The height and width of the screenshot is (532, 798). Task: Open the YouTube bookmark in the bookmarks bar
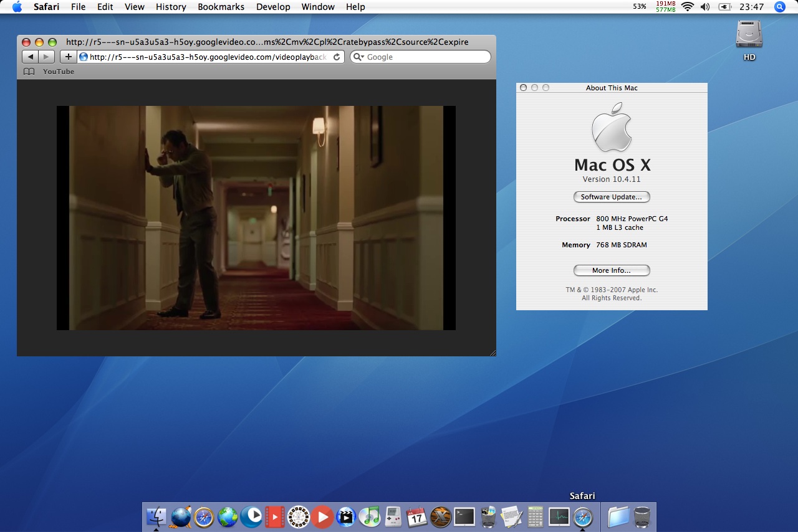tap(59, 72)
